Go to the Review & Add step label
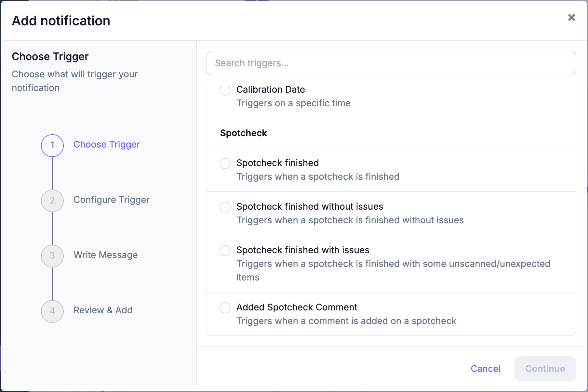 [103, 310]
